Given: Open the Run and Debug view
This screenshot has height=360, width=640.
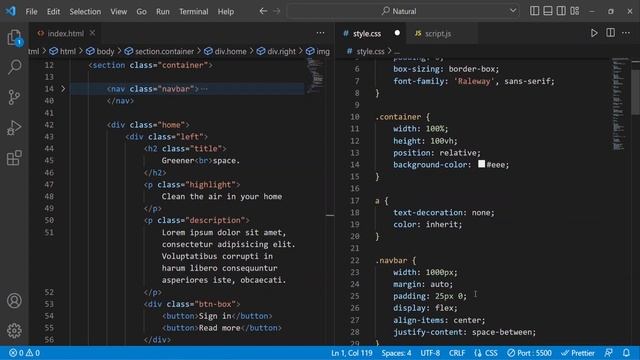Looking at the screenshot, I should click(x=14, y=127).
